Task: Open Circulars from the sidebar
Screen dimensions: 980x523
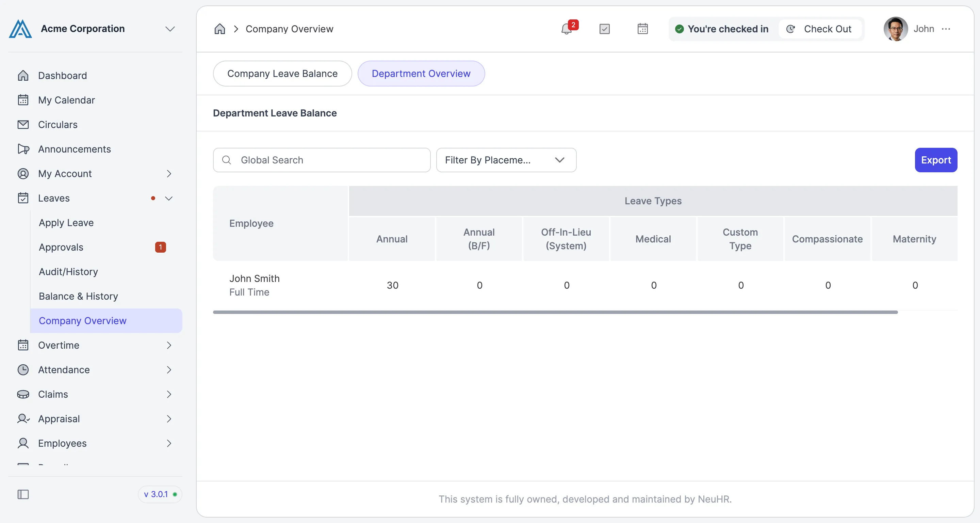Action: [x=95, y=125]
